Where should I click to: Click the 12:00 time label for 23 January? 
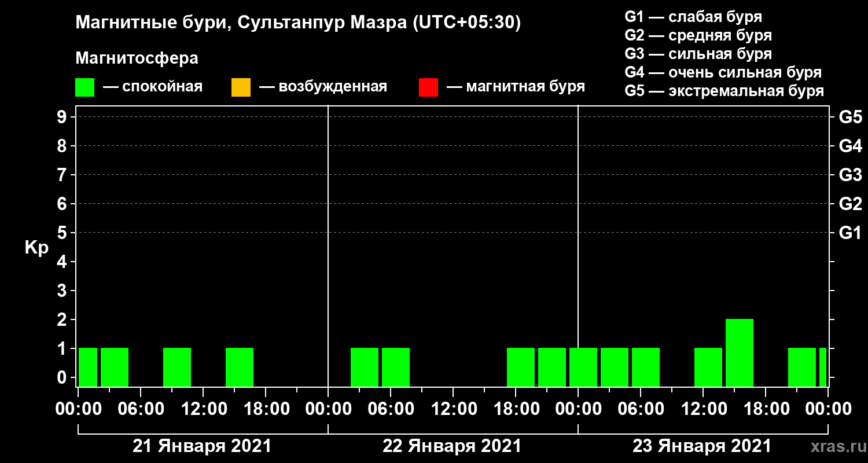click(703, 409)
